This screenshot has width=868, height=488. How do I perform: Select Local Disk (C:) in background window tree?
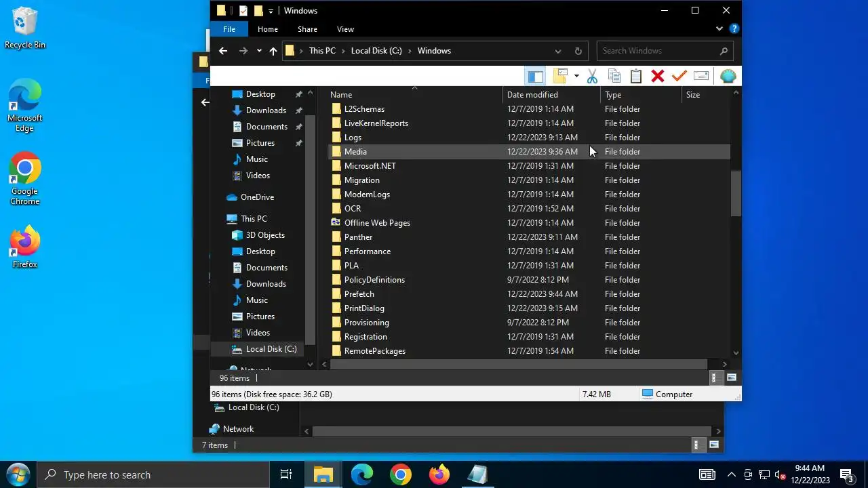point(254,407)
